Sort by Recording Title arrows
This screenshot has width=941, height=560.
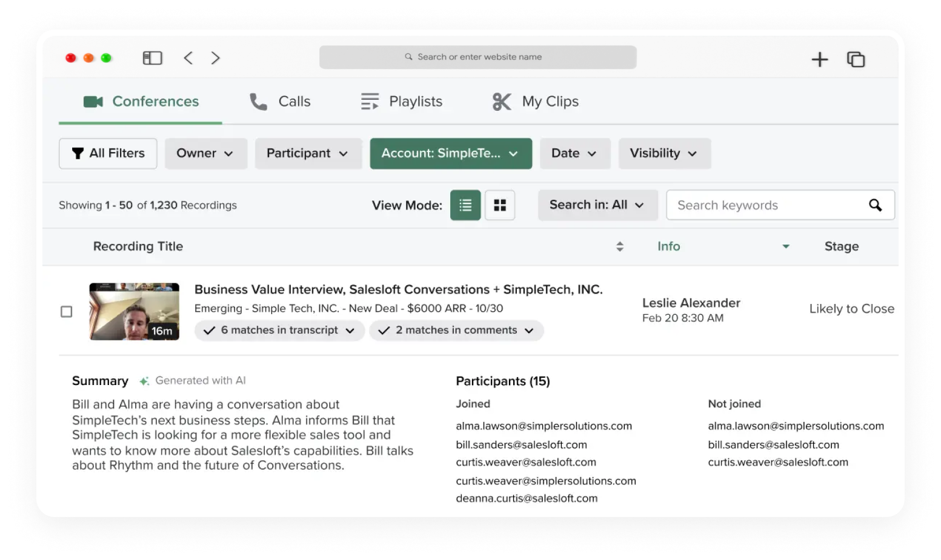[619, 246]
